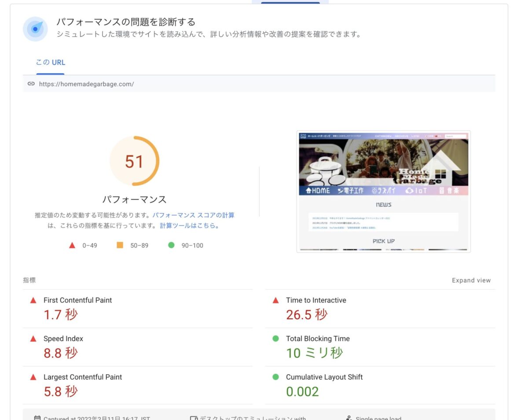This screenshot has height=420, width=528.
Task: Click the 0.002 metric value
Action: pyautogui.click(x=302, y=391)
